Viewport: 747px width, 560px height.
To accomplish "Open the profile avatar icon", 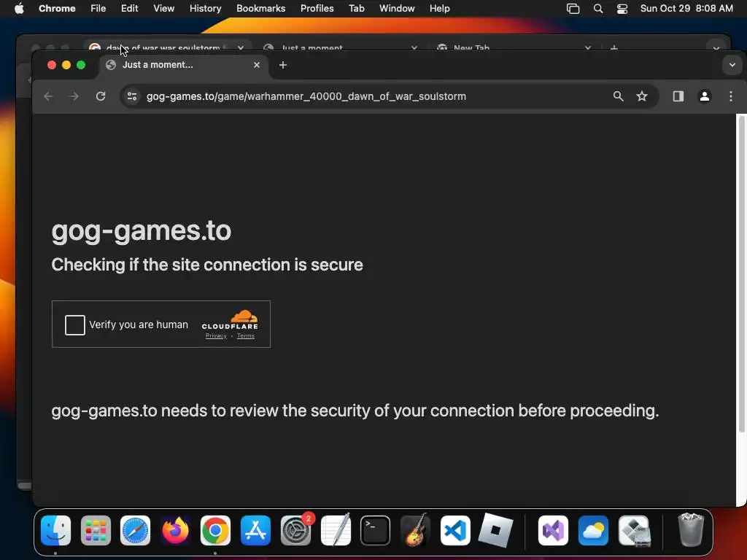I will point(705,96).
